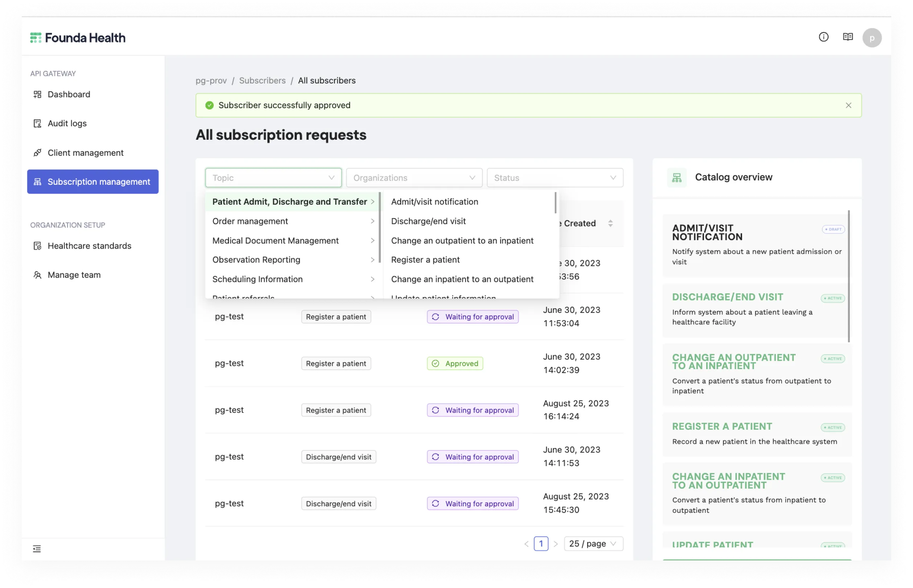The image size is (913, 588).
Task: Expand Patient Admit, Discharge and Transfer
Action: 293,201
